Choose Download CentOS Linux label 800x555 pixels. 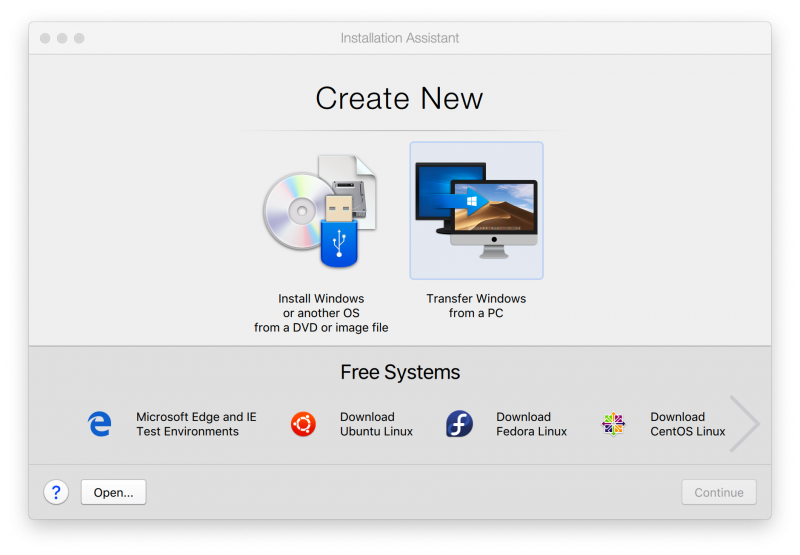point(688,424)
